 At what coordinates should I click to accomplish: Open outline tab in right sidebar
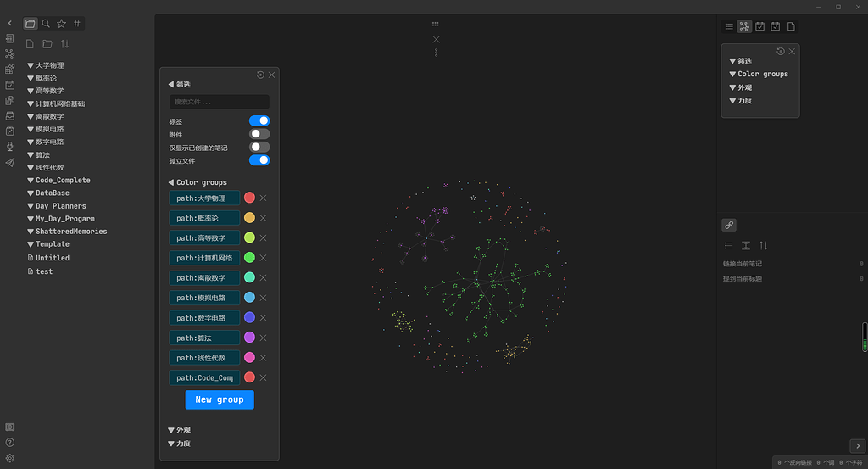pyautogui.click(x=729, y=26)
